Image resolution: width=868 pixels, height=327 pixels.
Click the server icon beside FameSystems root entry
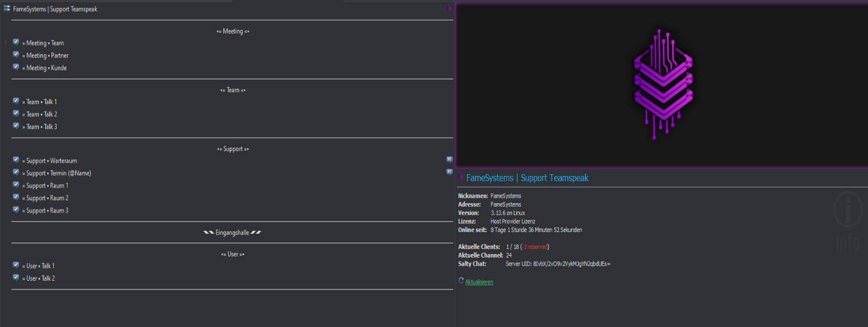(7, 9)
